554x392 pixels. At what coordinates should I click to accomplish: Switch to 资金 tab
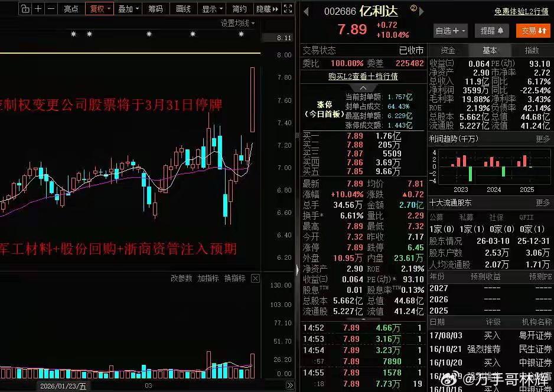(x=448, y=51)
